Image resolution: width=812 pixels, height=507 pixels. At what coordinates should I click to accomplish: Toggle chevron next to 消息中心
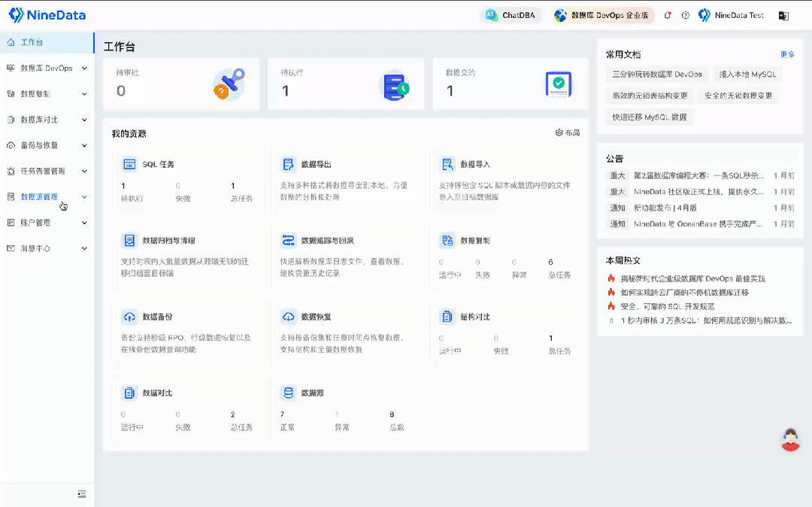coord(84,248)
